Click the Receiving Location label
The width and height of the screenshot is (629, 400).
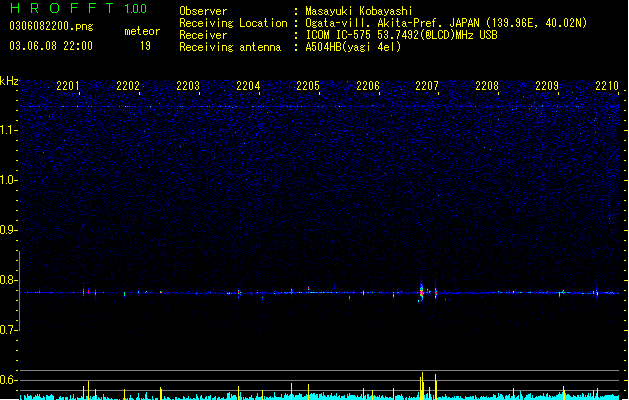click(x=233, y=23)
